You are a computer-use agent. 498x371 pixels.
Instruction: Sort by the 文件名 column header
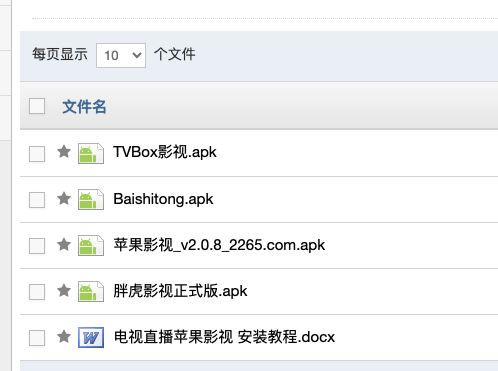(x=84, y=107)
